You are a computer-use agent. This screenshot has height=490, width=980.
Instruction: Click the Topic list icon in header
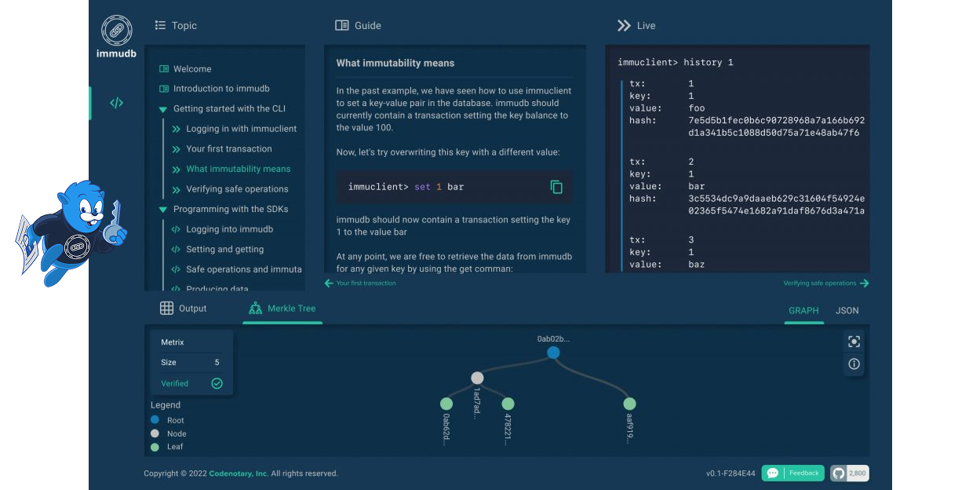coord(161,25)
